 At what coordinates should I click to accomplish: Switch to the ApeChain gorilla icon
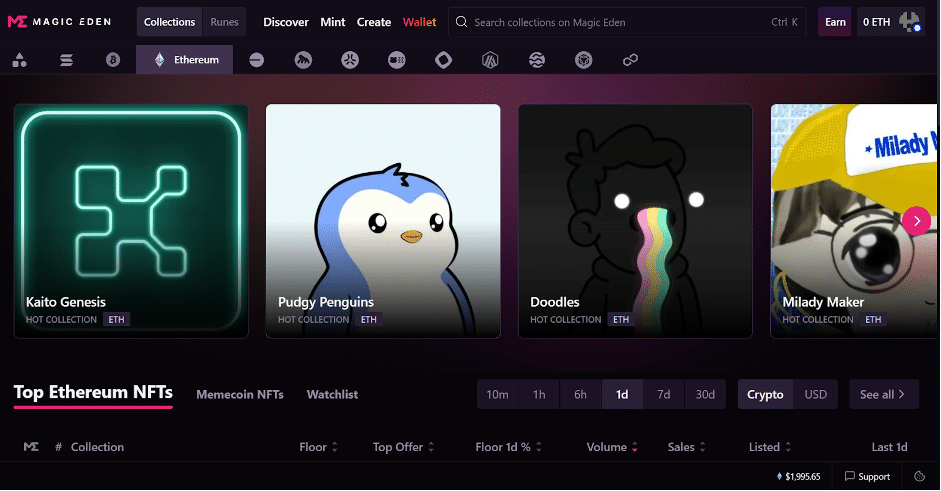tap(303, 60)
